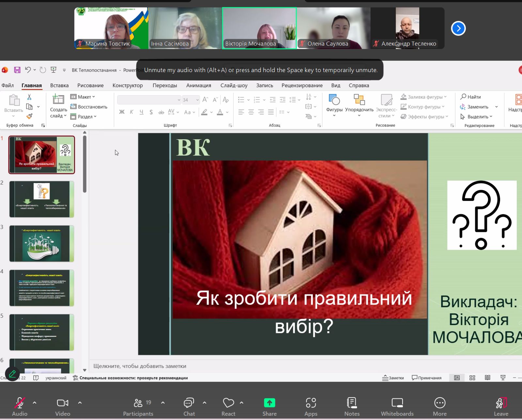Expand audio options arrow next to Audio
This screenshot has height=420, width=522.
[35, 403]
